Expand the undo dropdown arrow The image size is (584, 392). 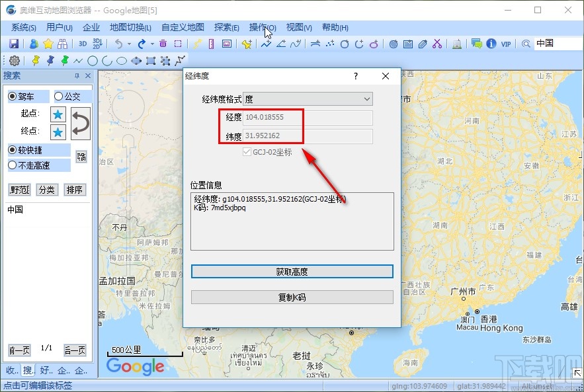click(128, 44)
